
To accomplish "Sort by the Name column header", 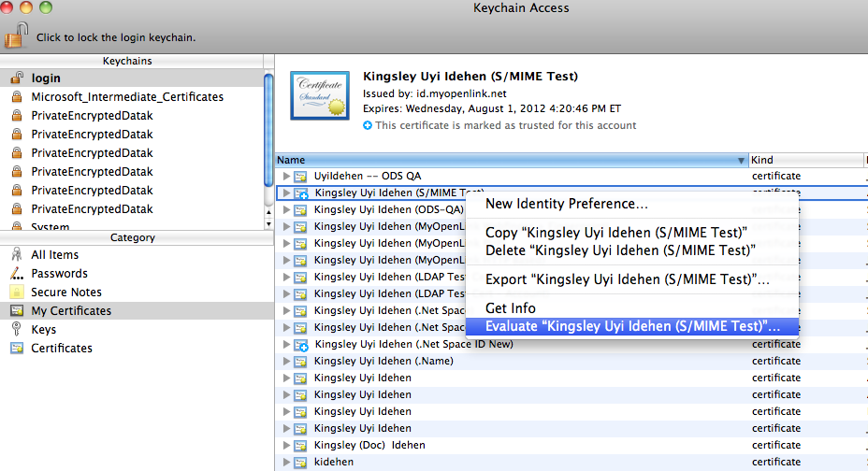I will point(512,160).
